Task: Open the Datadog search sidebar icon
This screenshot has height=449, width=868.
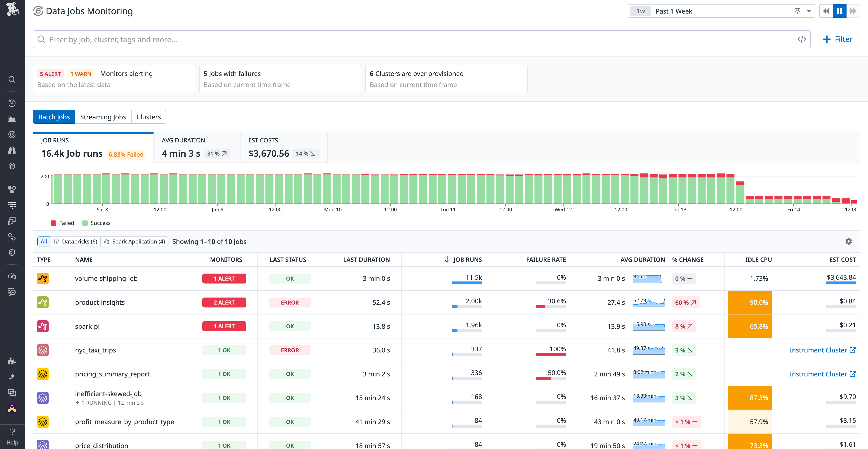Action: 12,80
